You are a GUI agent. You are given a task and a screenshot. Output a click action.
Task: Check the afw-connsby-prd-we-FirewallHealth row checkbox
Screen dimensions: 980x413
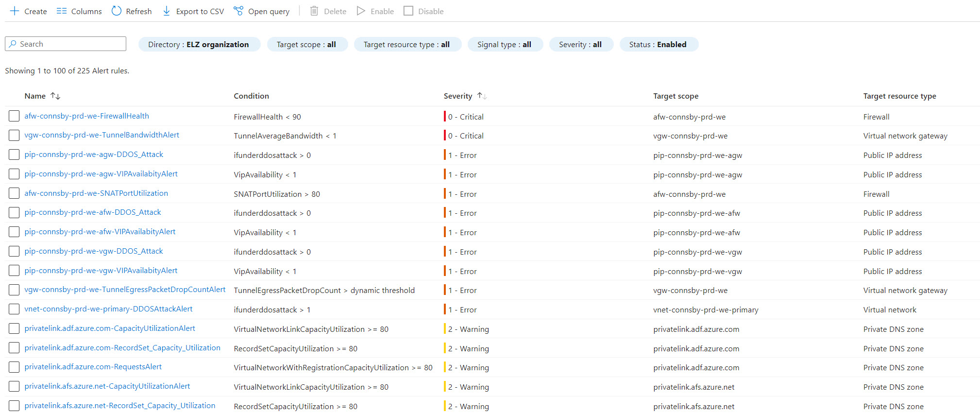coord(14,116)
